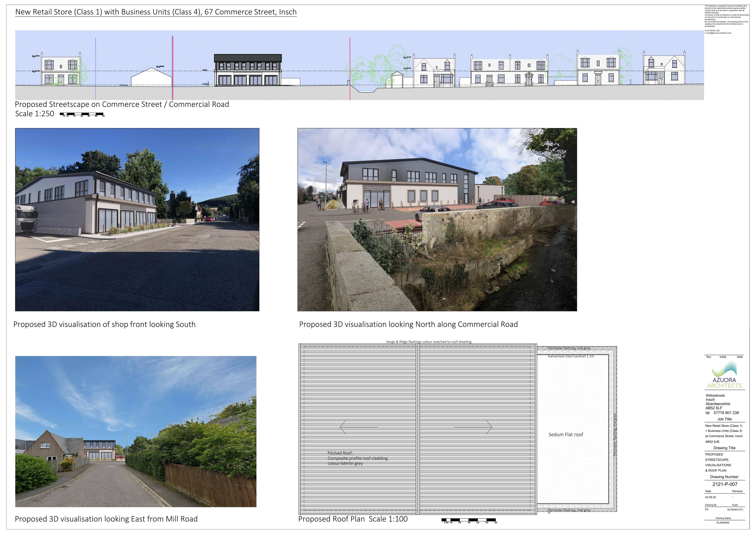Click 'Proposed Roof Plan Scale 1:100' caption
Screen dimensions: 756x534
tap(353, 519)
